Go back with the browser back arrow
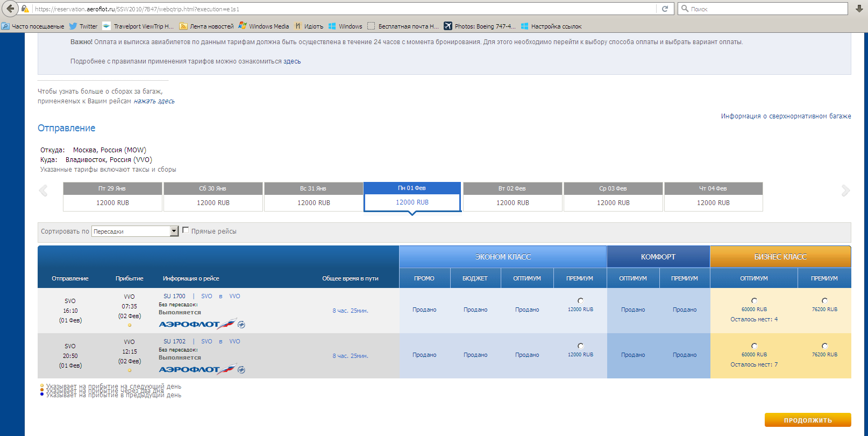 [x=10, y=9]
